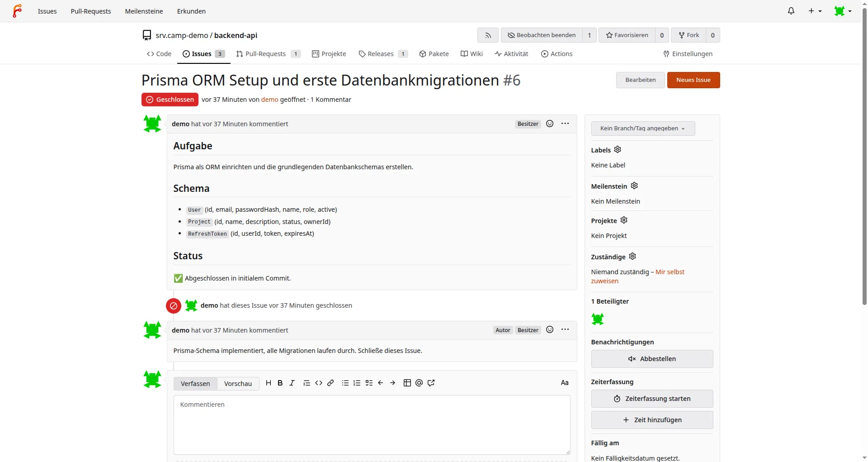Click the participant avatar under Beteiligter

598,319
